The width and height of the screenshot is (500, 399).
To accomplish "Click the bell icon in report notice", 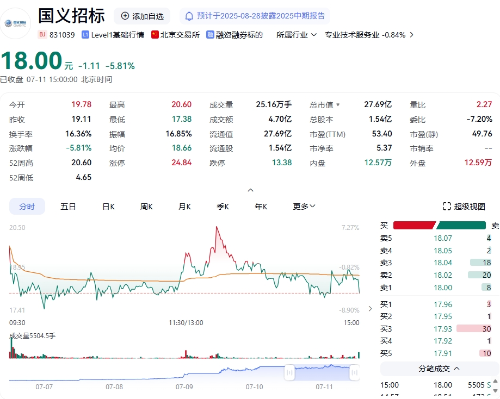I will tap(189, 16).
